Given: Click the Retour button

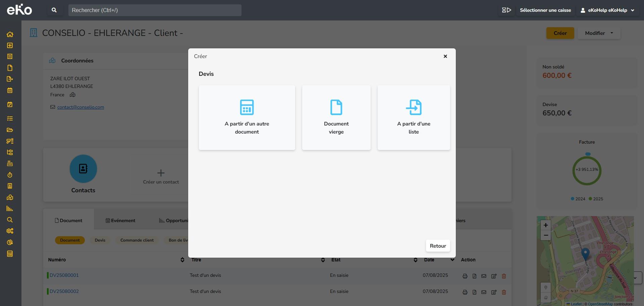Looking at the screenshot, I should pyautogui.click(x=438, y=246).
